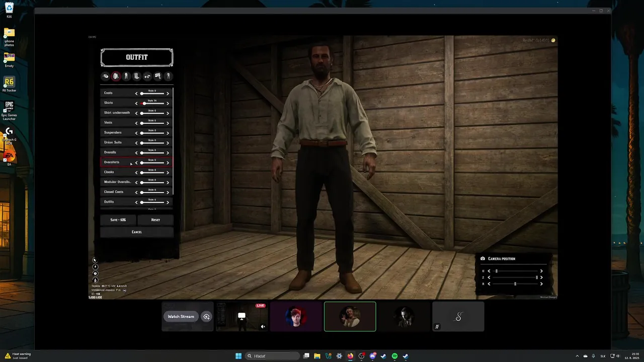
Task: Open Task View from taskbar
Action: 306,356
